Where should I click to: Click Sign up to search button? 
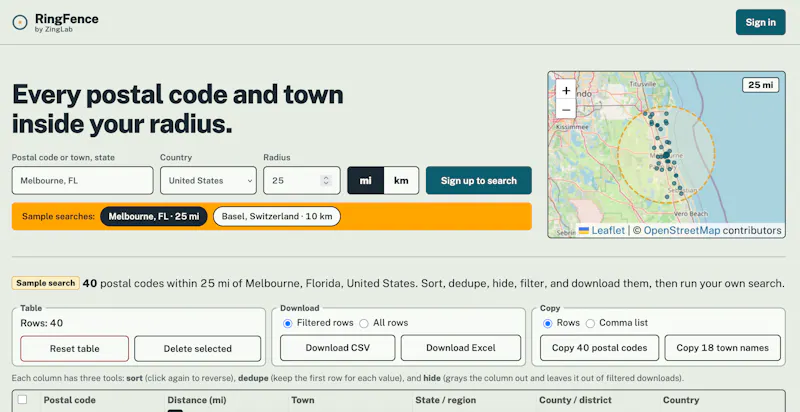pyautogui.click(x=479, y=181)
